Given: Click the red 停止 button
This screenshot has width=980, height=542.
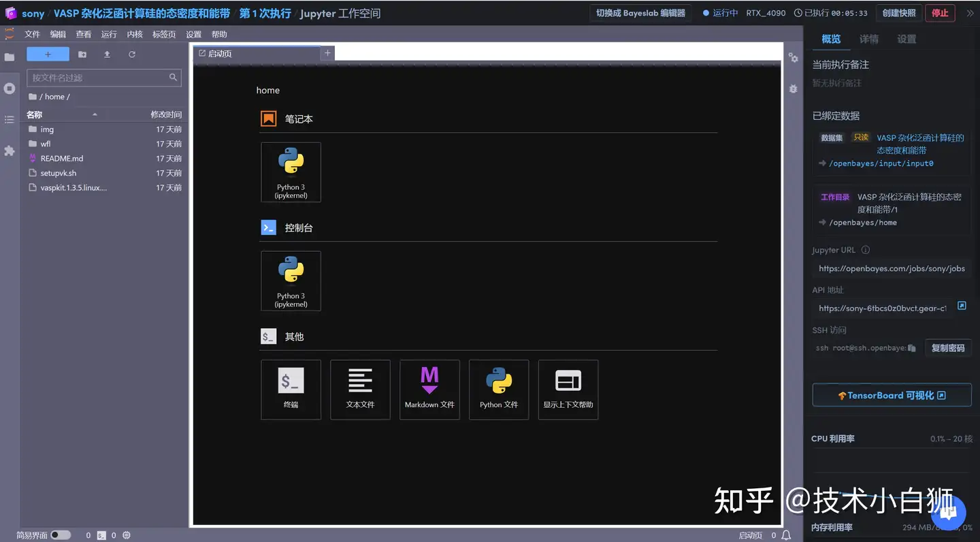Looking at the screenshot, I should click(x=940, y=13).
